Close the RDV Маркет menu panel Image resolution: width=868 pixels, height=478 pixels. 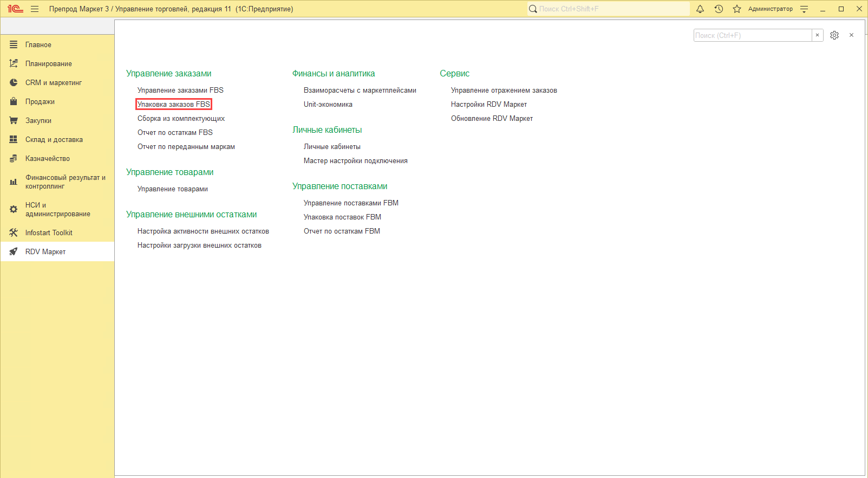pos(851,35)
